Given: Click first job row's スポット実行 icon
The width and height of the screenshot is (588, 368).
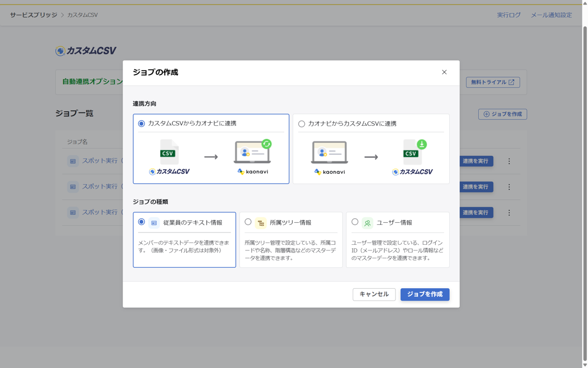Looking at the screenshot, I should [x=73, y=161].
